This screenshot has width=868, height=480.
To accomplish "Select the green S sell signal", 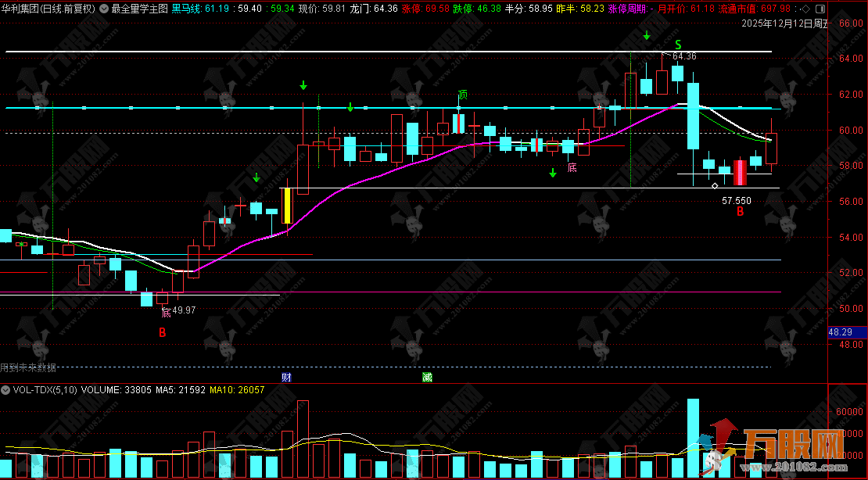I will pos(678,46).
